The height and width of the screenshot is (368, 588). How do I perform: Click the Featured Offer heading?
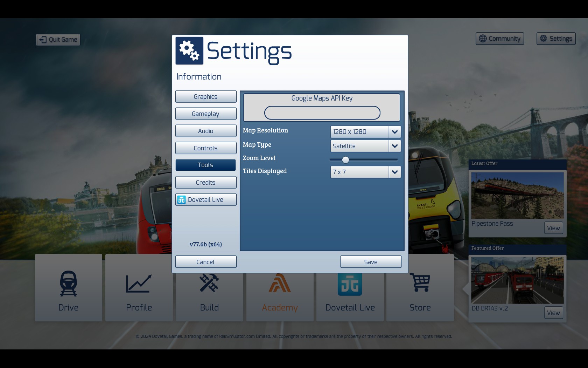[x=488, y=248]
